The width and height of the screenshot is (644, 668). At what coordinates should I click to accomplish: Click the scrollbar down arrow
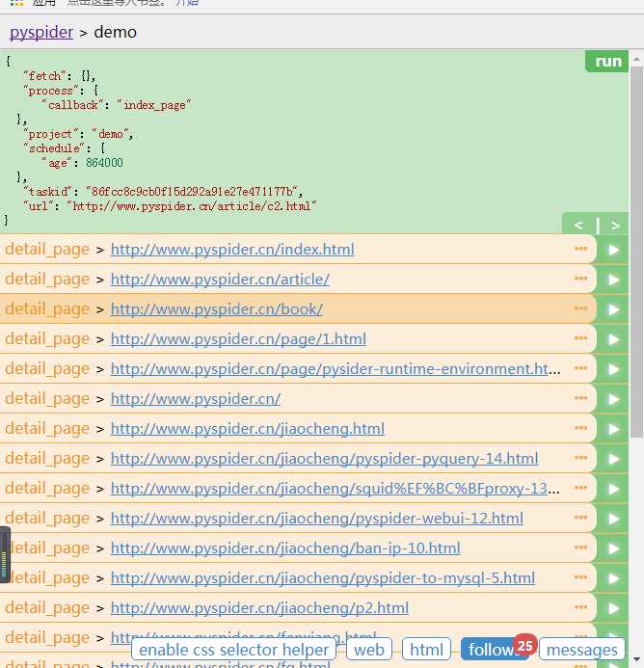tap(636, 659)
